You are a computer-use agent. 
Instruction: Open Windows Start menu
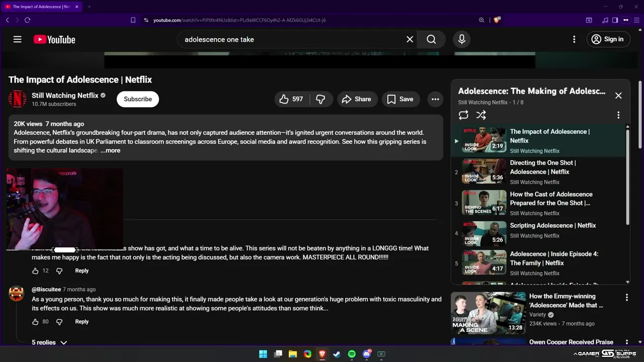pyautogui.click(x=263, y=354)
